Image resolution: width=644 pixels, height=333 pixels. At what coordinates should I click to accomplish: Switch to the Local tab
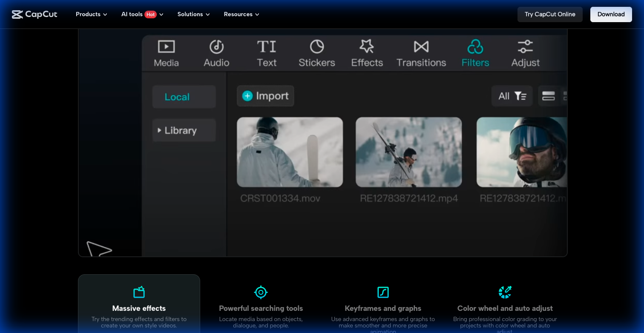click(184, 97)
